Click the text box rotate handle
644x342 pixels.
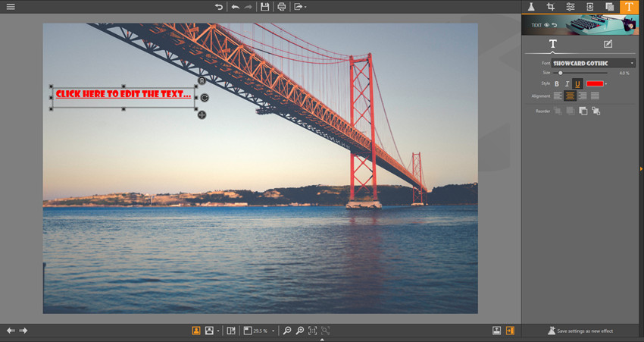click(x=204, y=98)
